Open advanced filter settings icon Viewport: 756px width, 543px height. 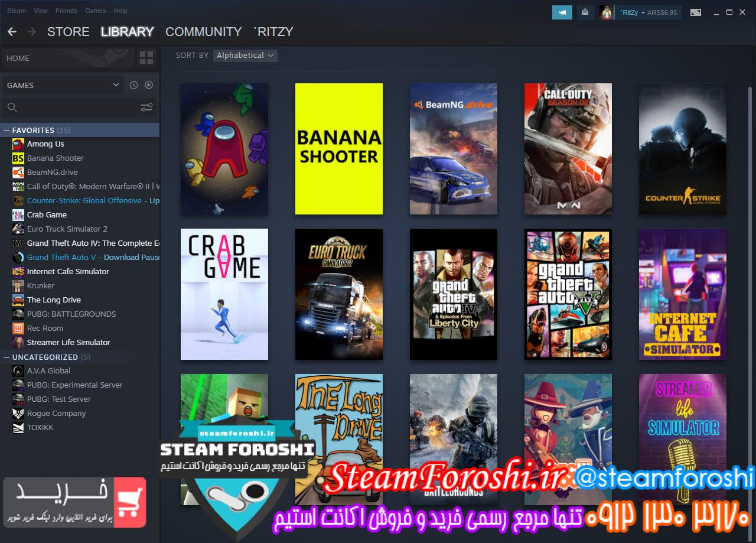tap(146, 108)
